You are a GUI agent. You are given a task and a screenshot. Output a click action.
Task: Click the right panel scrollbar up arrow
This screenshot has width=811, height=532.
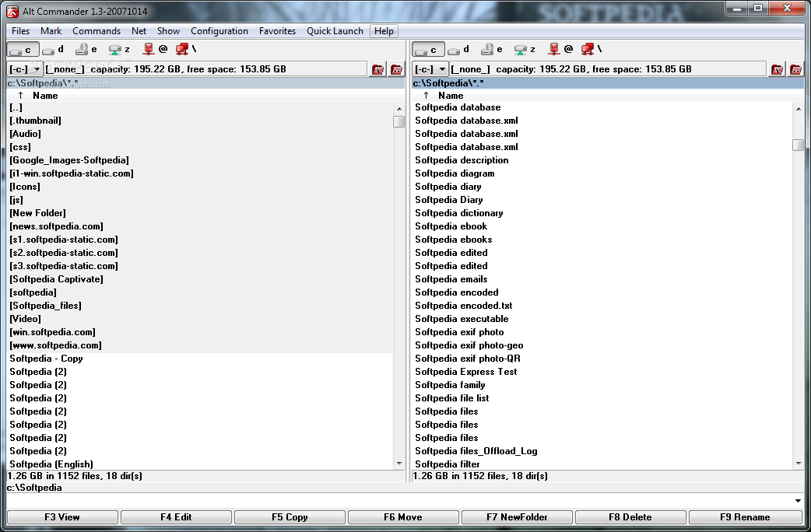pyautogui.click(x=798, y=109)
